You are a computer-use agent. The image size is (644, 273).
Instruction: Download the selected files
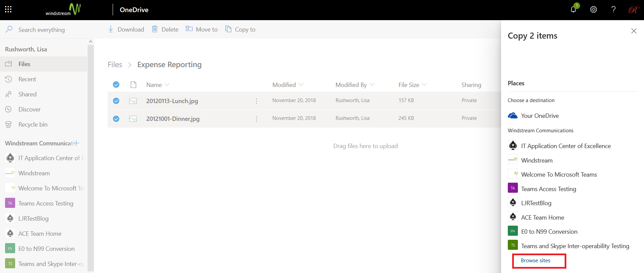click(126, 30)
